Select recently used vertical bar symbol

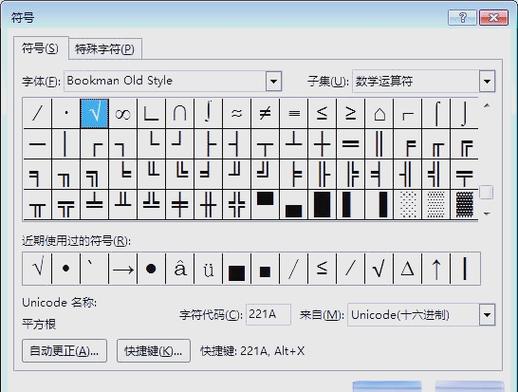click(465, 269)
